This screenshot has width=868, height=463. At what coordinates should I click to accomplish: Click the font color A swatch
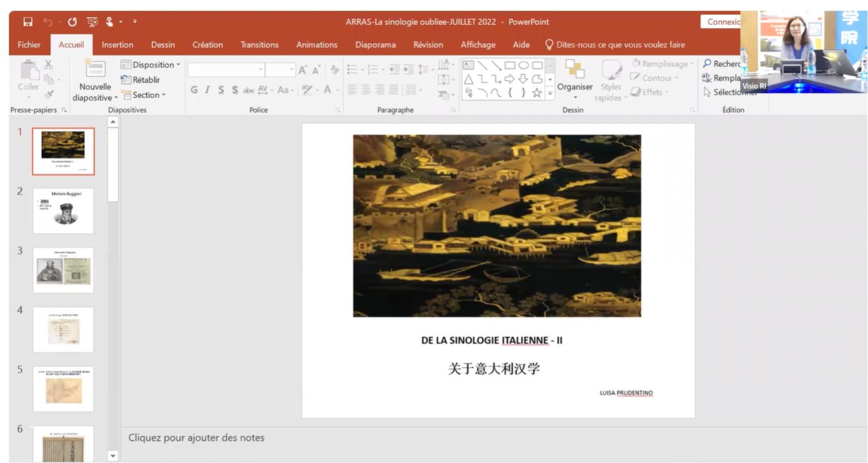click(327, 90)
